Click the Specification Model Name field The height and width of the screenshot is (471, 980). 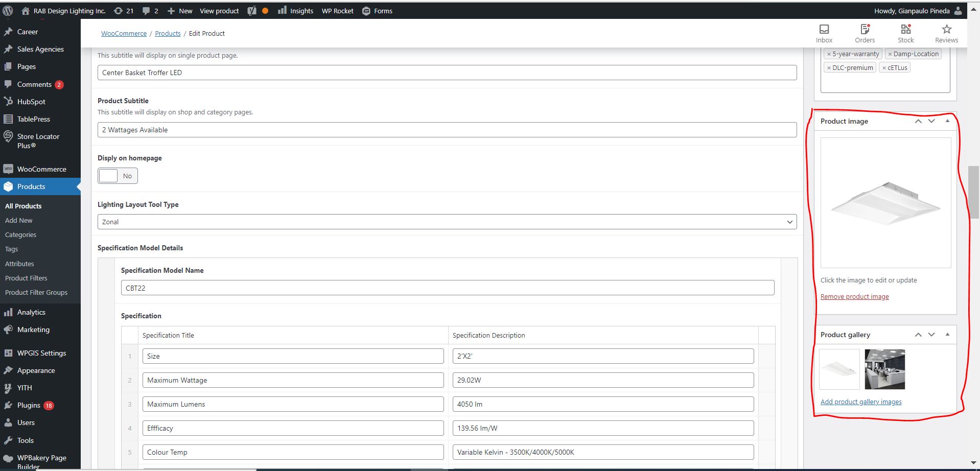click(x=447, y=288)
